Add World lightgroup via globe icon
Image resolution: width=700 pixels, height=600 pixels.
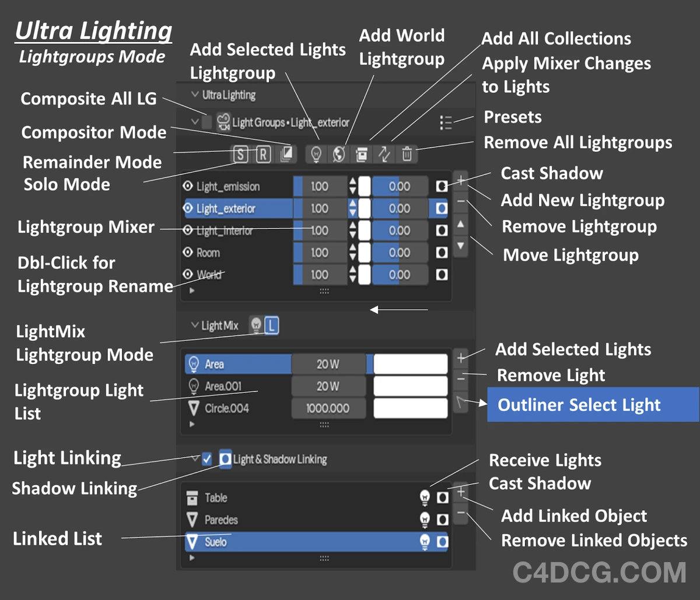339,155
